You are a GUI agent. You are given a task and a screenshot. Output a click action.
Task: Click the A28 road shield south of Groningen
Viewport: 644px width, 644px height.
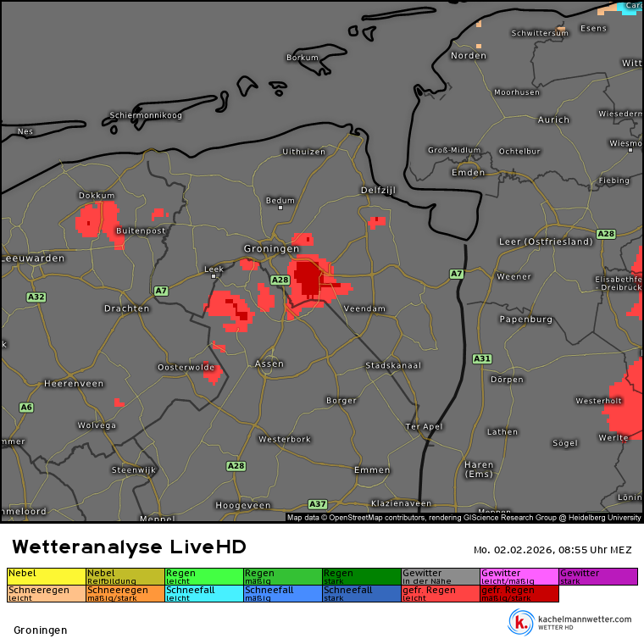click(x=280, y=280)
